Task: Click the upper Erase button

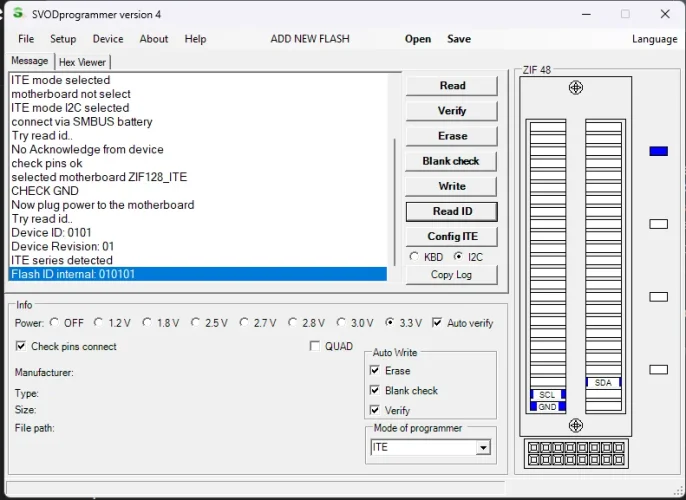Action: point(452,136)
